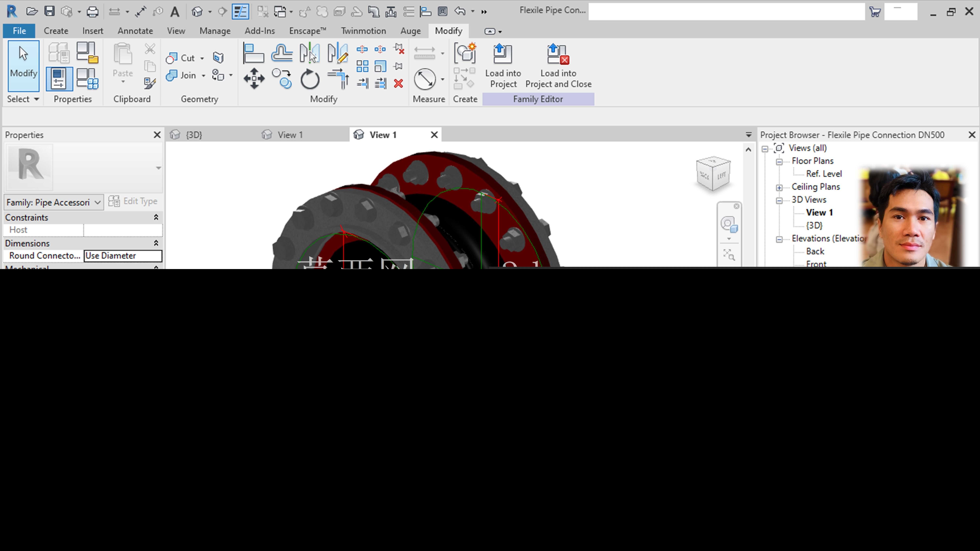
Task: Open the Annotate ribbon tab
Action: pos(135,31)
